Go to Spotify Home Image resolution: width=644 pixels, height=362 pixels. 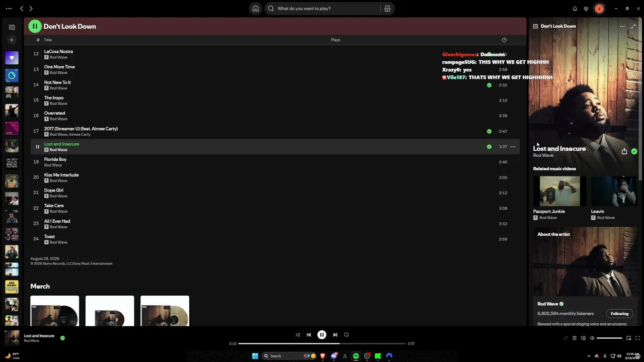point(256,9)
